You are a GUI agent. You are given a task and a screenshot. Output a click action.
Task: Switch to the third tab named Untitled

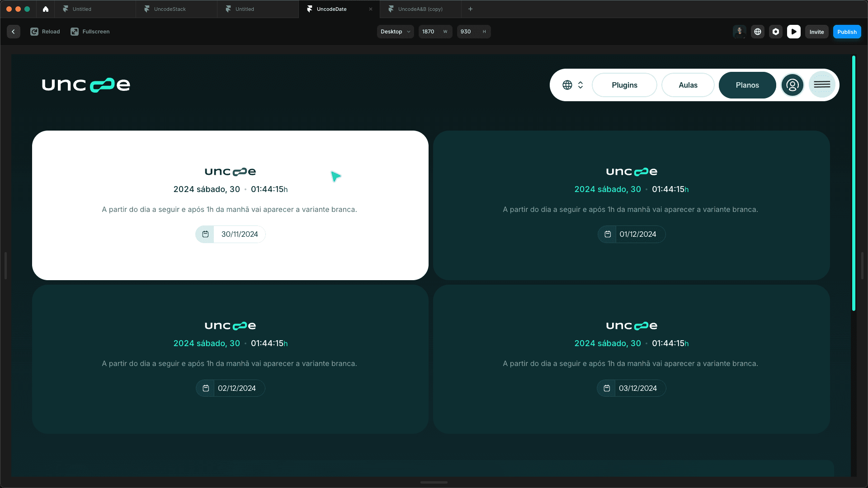pyautogui.click(x=258, y=9)
